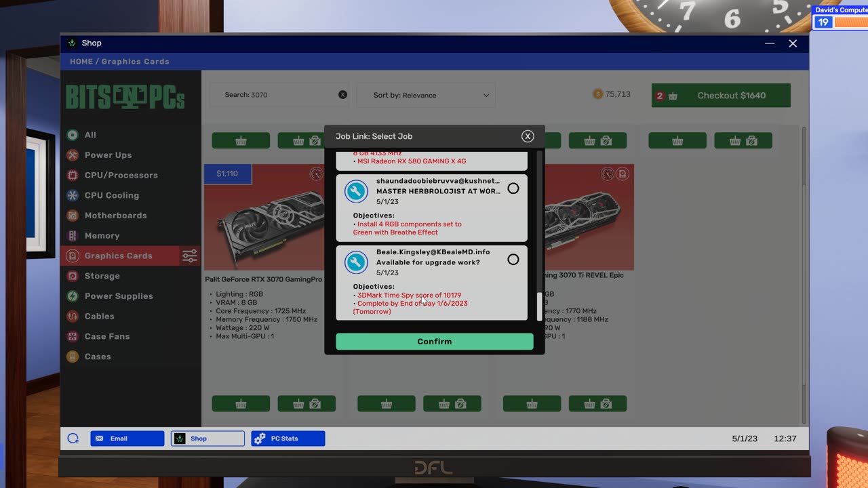Viewport: 868px width, 488px height.
Task: Confirm the selected job
Action: point(435,342)
